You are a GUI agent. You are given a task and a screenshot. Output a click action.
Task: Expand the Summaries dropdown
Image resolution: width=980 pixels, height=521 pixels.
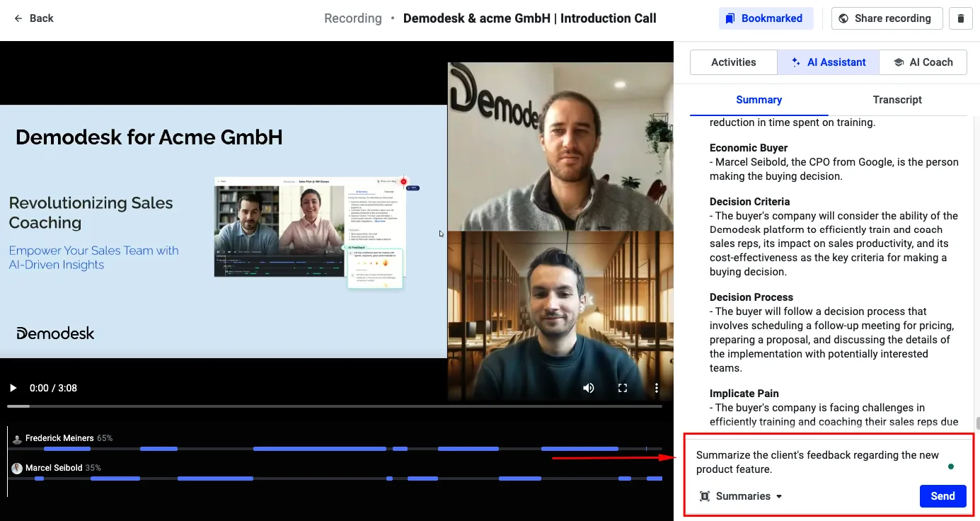click(x=741, y=496)
